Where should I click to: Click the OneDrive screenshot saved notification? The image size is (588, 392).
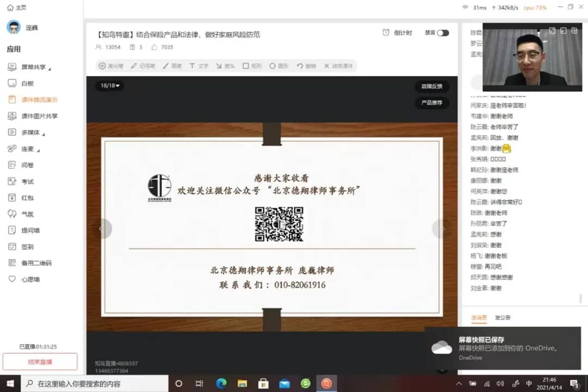click(503, 348)
